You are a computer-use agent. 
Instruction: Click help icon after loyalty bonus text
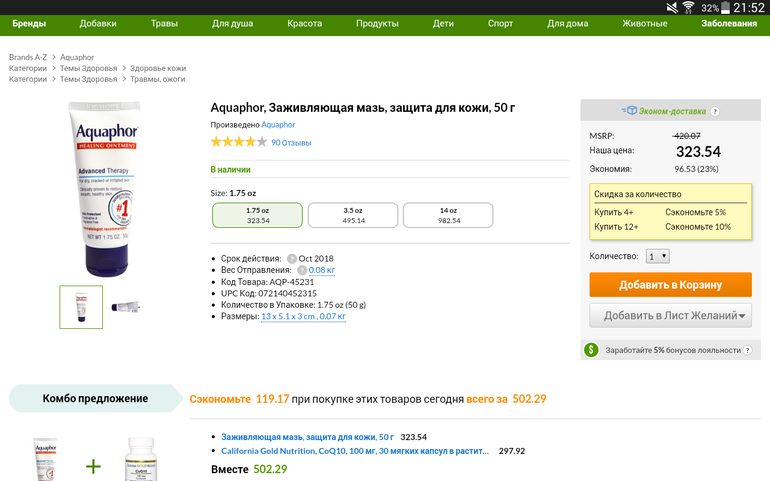pos(745,351)
